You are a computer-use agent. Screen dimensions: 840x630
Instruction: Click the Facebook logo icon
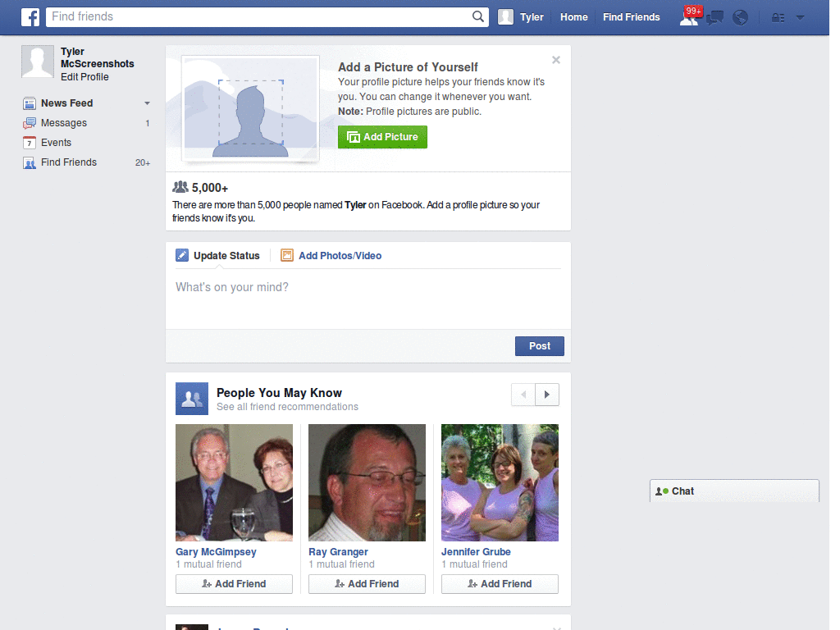30,17
